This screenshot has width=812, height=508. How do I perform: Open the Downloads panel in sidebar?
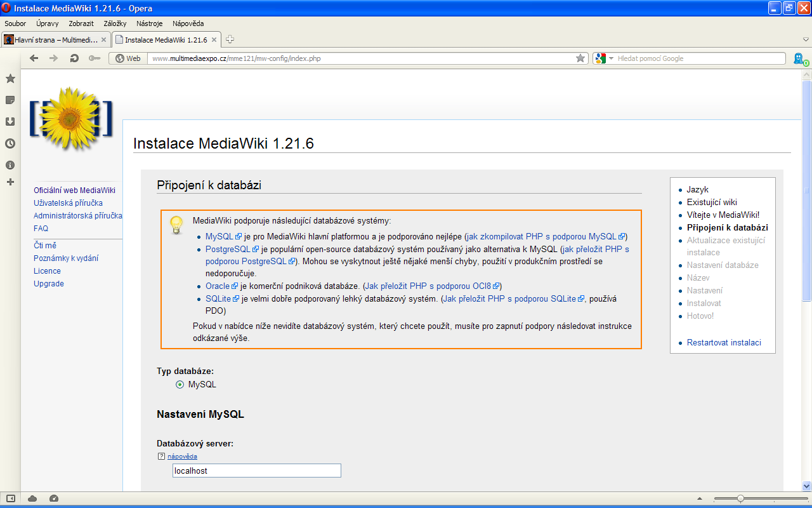point(10,122)
